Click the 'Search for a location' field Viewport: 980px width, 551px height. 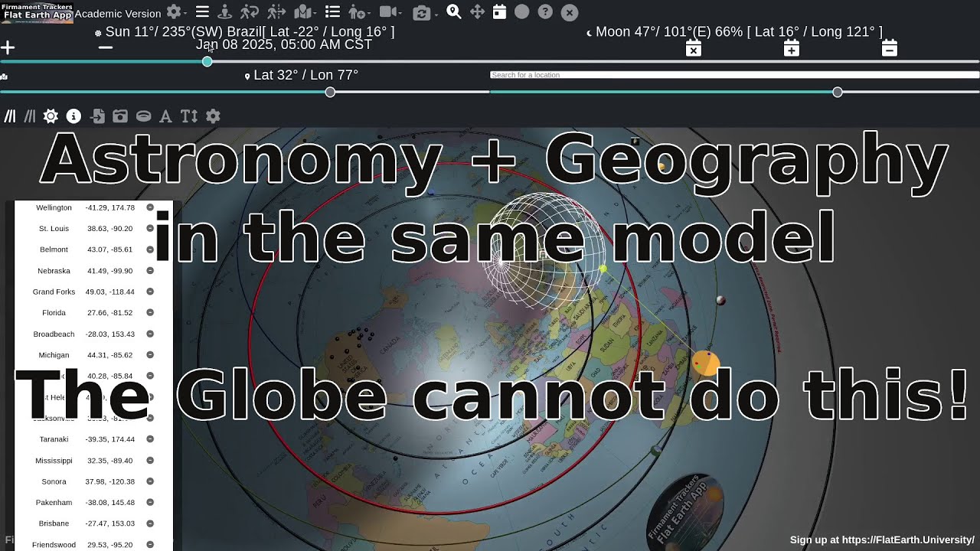(x=734, y=75)
